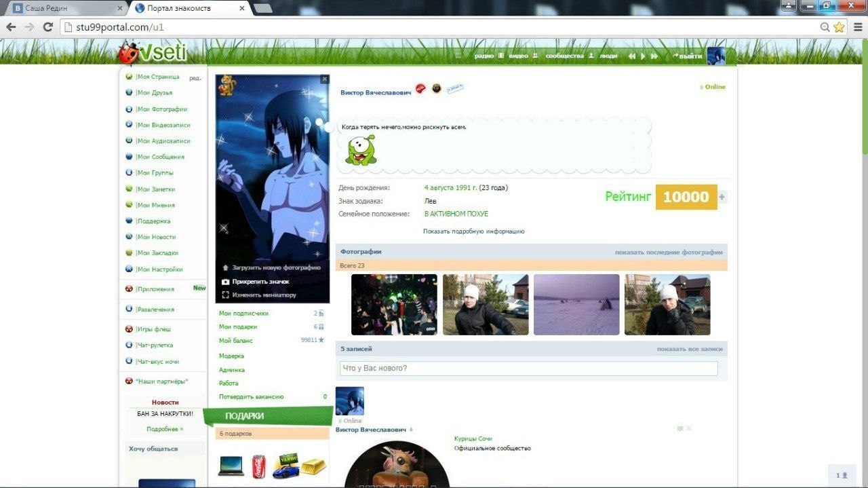Open Мой баланс link
Viewport: 868px width, 488px height.
click(236, 341)
